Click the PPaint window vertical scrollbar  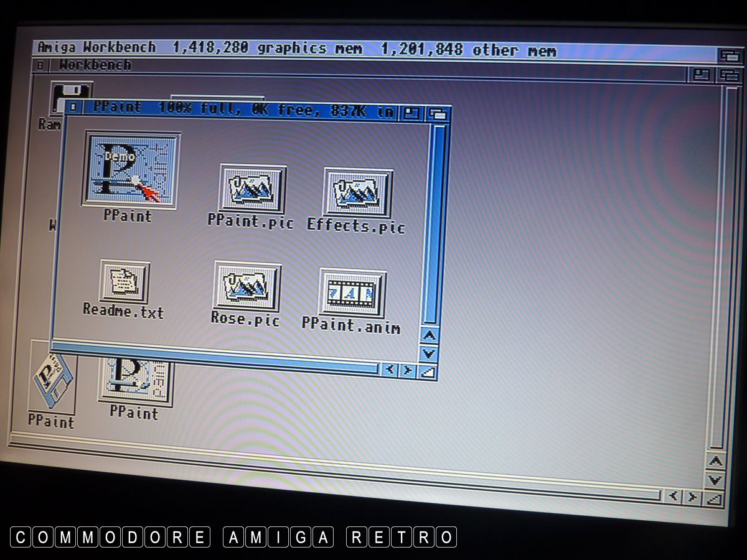[438, 224]
